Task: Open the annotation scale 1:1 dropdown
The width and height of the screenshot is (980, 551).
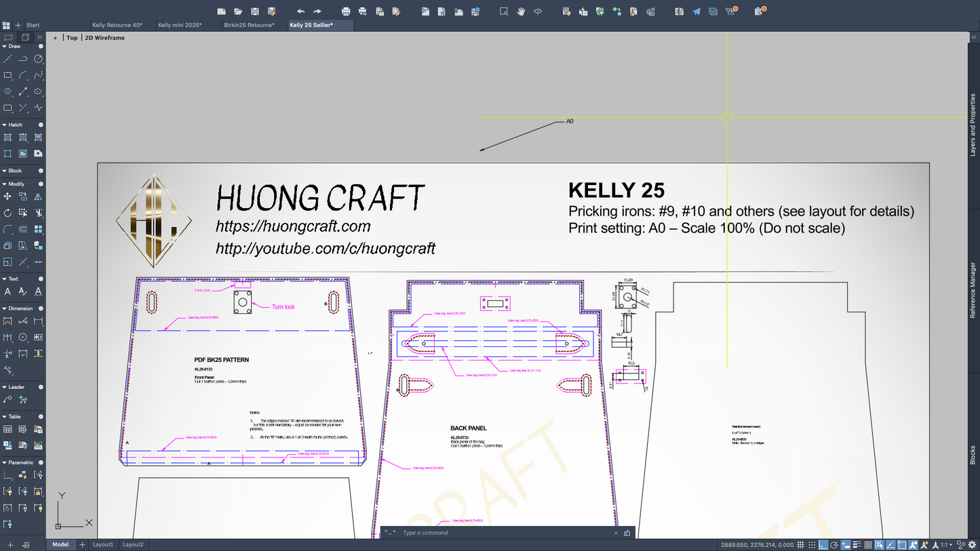Action: point(948,544)
